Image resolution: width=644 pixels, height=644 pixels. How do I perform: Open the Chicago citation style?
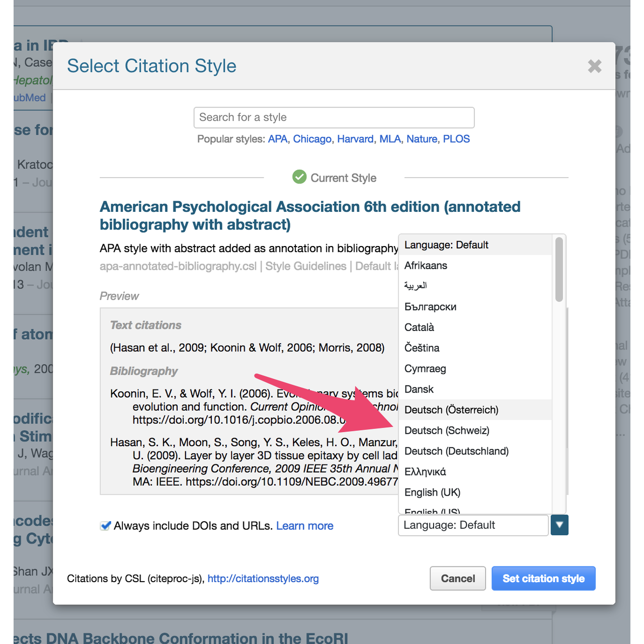312,139
